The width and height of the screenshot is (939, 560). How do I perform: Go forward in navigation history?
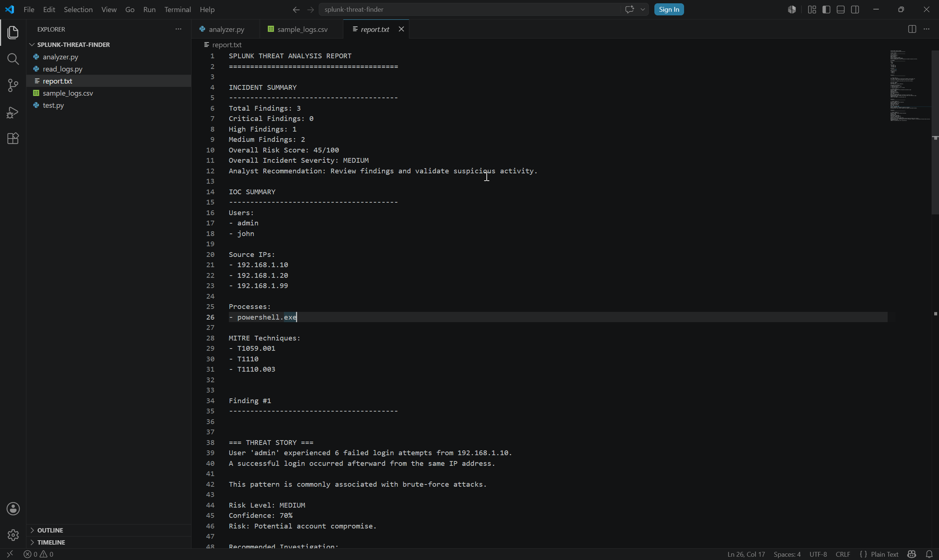coord(310,10)
